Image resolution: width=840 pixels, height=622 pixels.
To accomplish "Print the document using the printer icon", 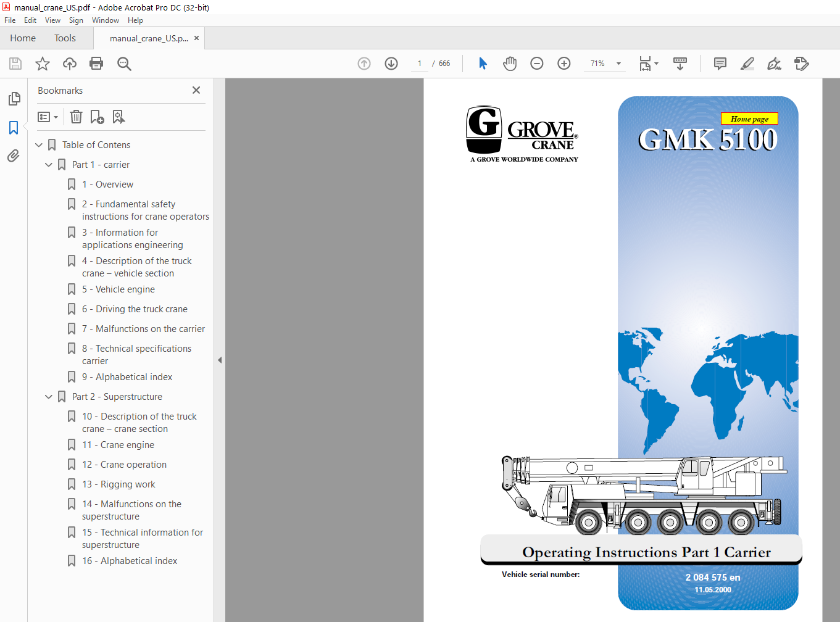I will click(x=96, y=64).
